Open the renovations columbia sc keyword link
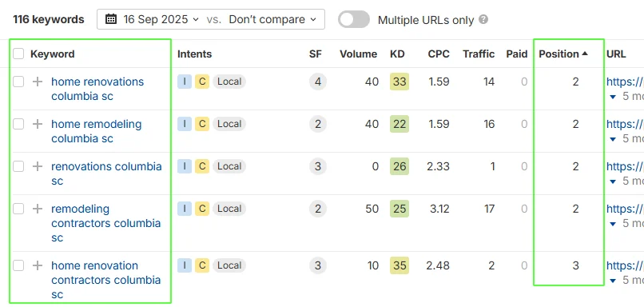Image resolution: width=644 pixels, height=307 pixels. click(106, 173)
